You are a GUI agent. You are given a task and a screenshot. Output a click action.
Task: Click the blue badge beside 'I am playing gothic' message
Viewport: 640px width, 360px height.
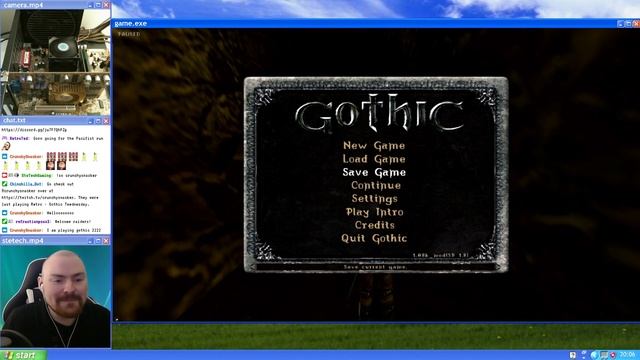[4, 230]
